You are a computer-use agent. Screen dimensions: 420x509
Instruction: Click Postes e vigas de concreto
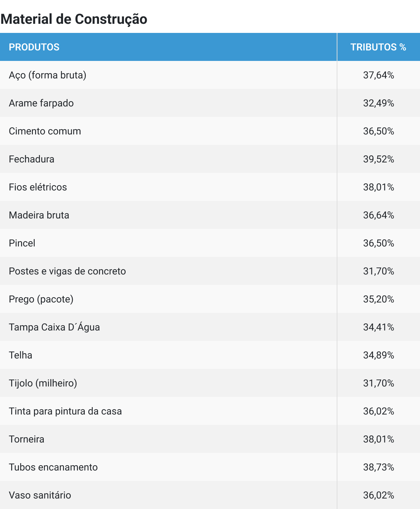(67, 271)
